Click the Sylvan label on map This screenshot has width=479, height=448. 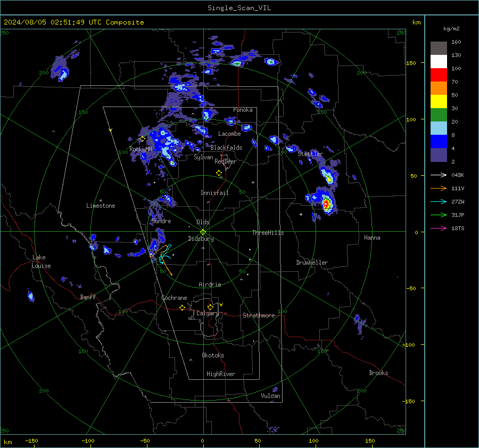pos(203,157)
